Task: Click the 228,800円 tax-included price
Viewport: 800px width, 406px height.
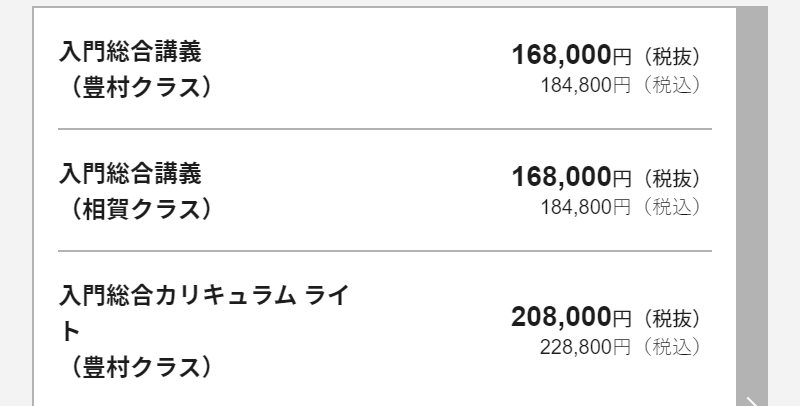Action: tap(585, 347)
